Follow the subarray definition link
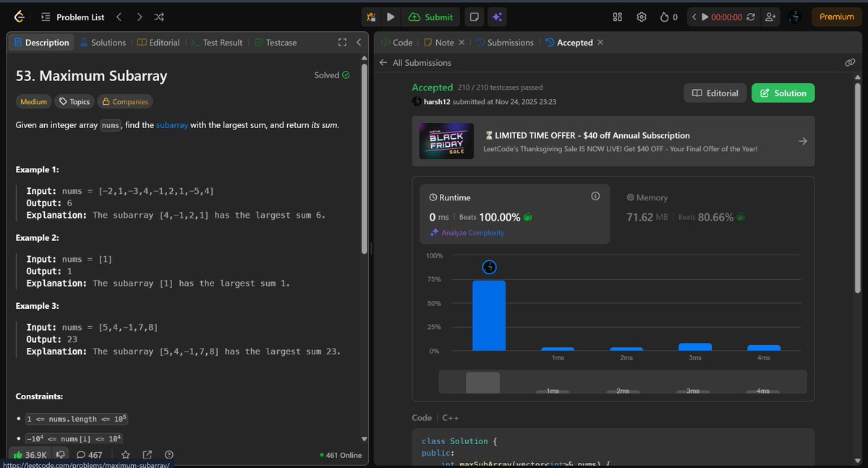The height and width of the screenshot is (468, 868). coord(172,125)
